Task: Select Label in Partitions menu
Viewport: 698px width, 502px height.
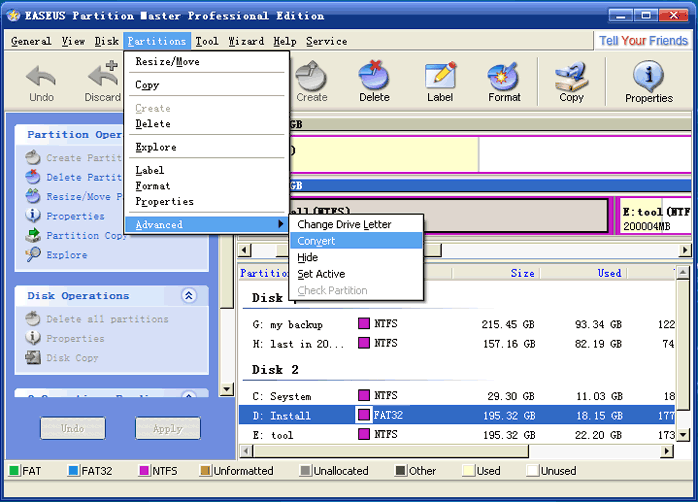Action: [207, 170]
